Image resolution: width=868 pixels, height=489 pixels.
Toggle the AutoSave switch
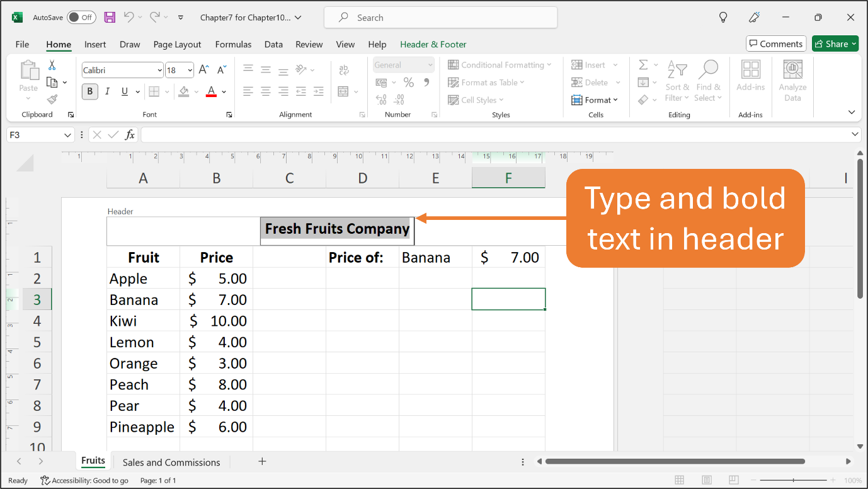click(81, 18)
